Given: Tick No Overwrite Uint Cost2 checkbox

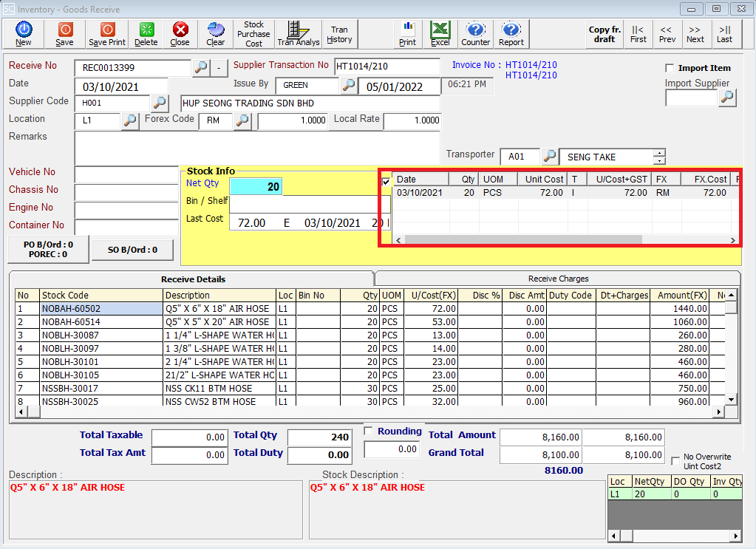Looking at the screenshot, I should click(676, 461).
